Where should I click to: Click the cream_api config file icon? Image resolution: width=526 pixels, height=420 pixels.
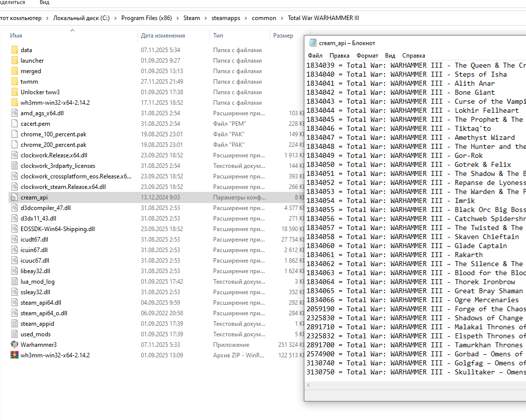(14, 197)
